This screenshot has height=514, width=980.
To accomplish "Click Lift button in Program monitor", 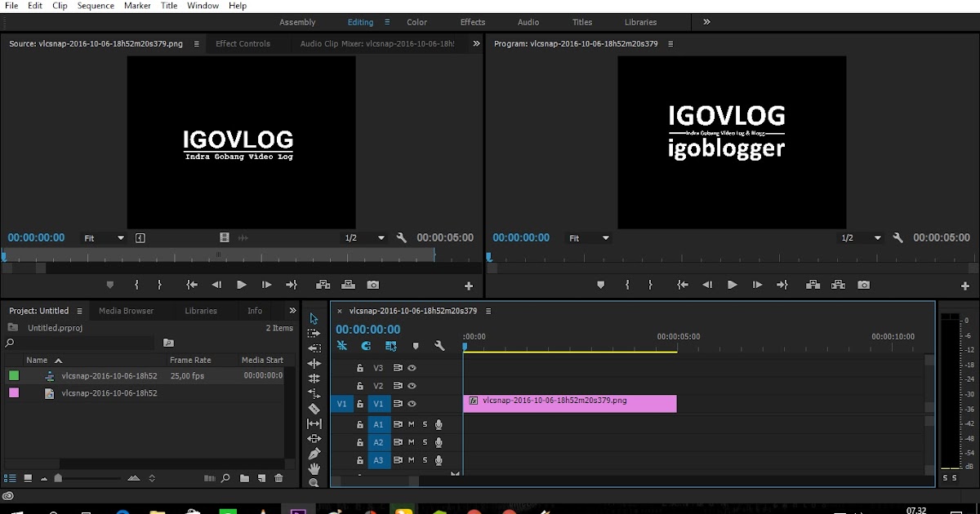I will pyautogui.click(x=813, y=285).
